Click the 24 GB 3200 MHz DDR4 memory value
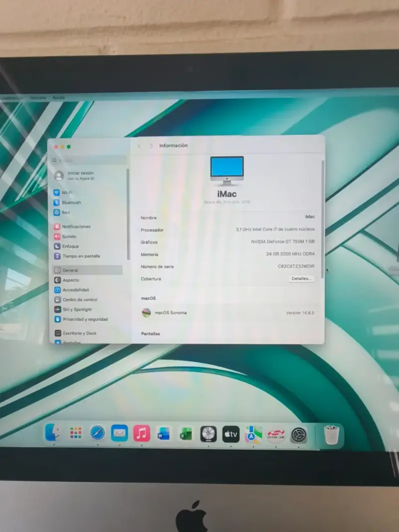The width and height of the screenshot is (399, 532). [x=290, y=254]
